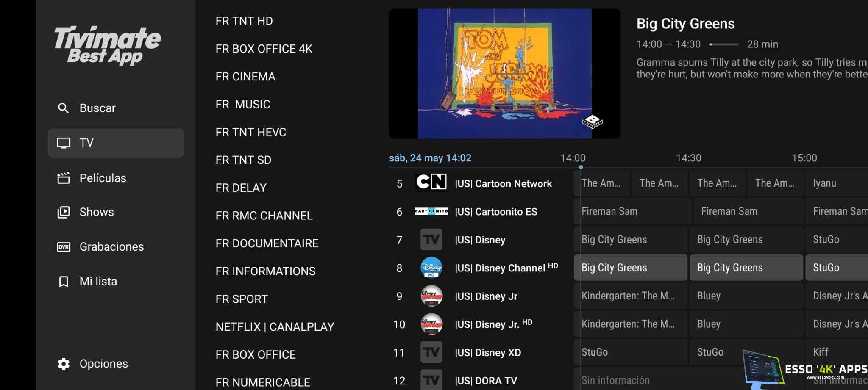The height and width of the screenshot is (390, 868).
Task: Click the Películas clapperboard icon
Action: point(64,178)
